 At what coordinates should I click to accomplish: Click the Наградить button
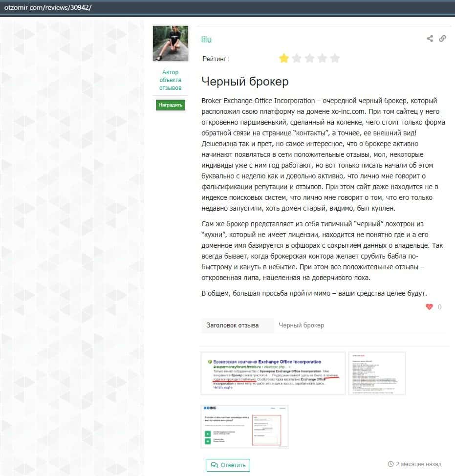(x=170, y=105)
